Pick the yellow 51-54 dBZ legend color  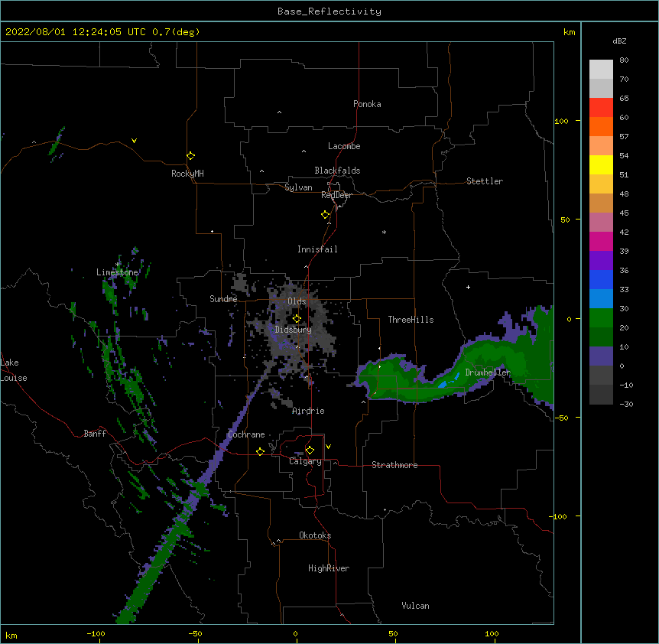(x=601, y=164)
